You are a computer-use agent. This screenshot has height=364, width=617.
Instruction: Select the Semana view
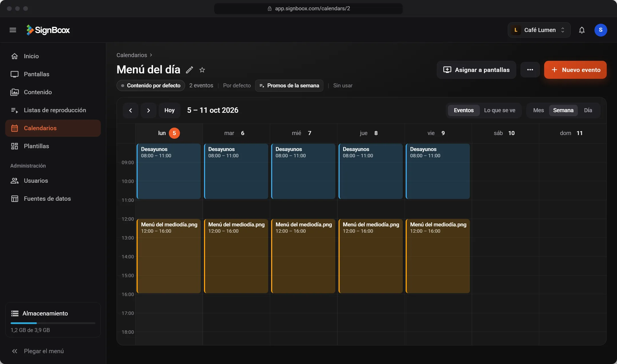coord(563,110)
